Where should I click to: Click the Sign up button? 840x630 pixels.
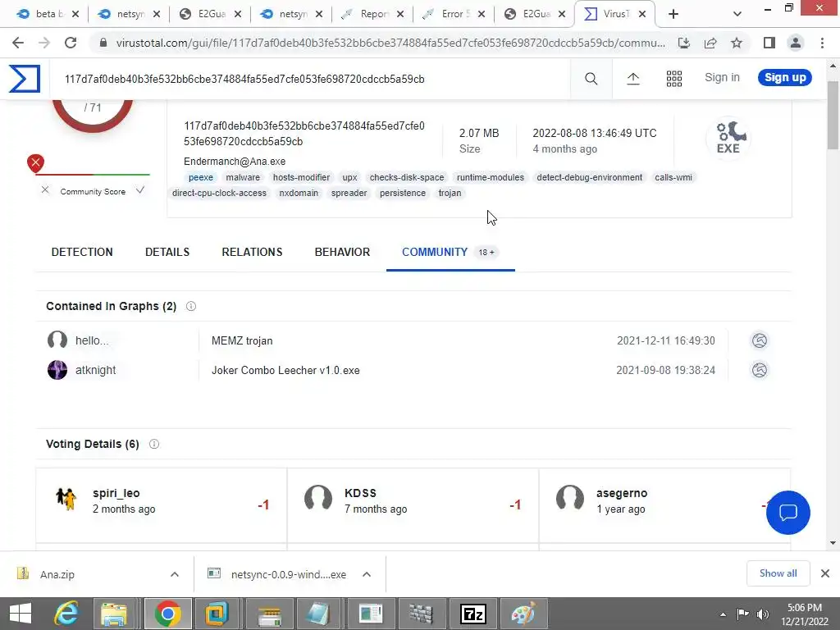(x=785, y=77)
